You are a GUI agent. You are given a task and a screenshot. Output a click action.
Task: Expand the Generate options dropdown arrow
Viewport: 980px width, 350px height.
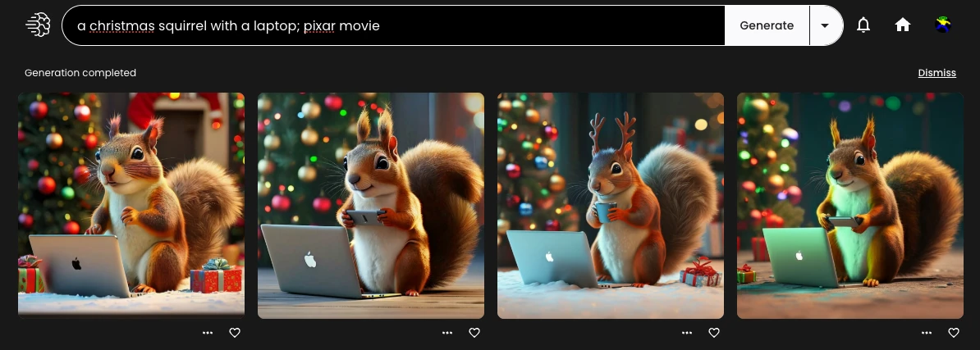pos(825,25)
